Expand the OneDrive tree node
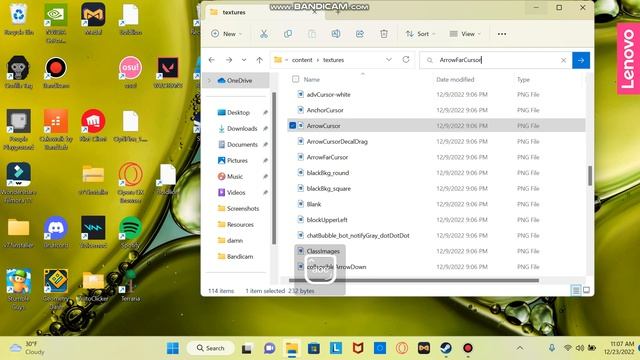 pyautogui.click(x=210, y=81)
